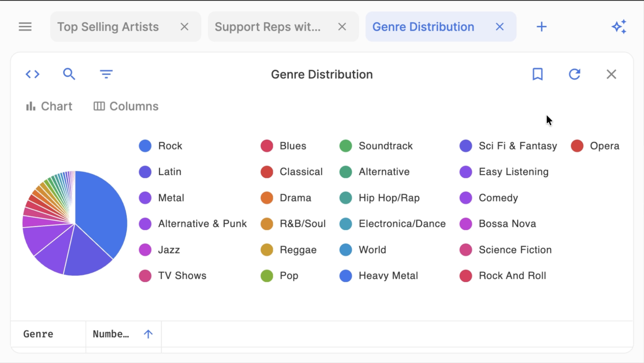Switch to Top Selling Artists tab
644x363 pixels.
108,27
